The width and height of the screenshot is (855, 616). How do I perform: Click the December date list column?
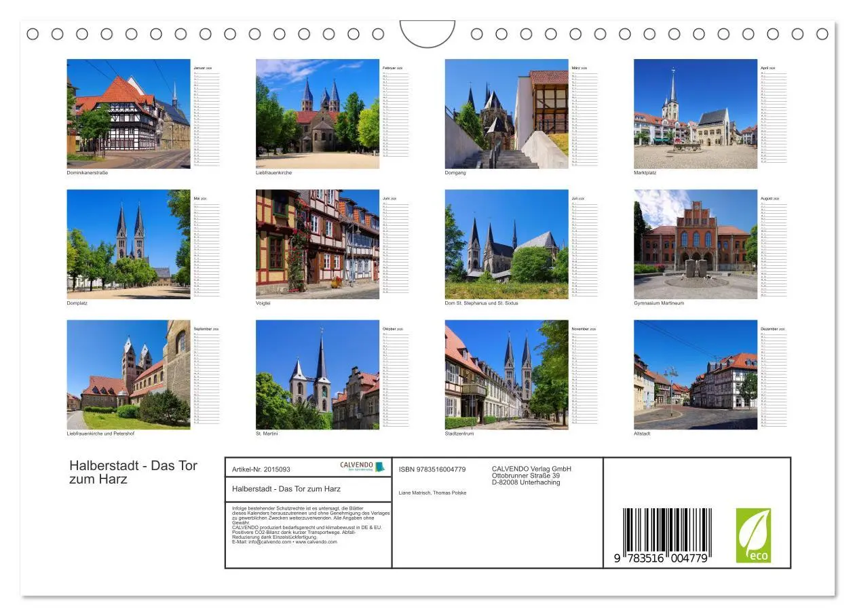point(774,380)
